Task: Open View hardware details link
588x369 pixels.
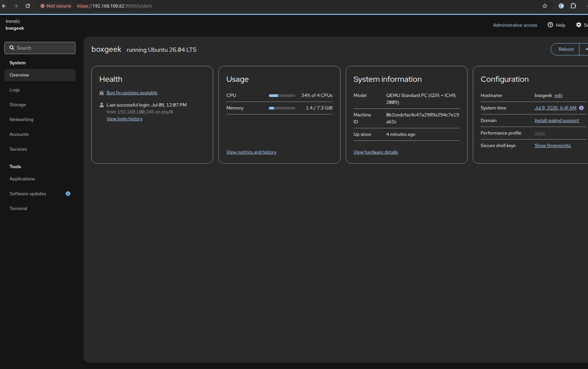Action: [376, 152]
